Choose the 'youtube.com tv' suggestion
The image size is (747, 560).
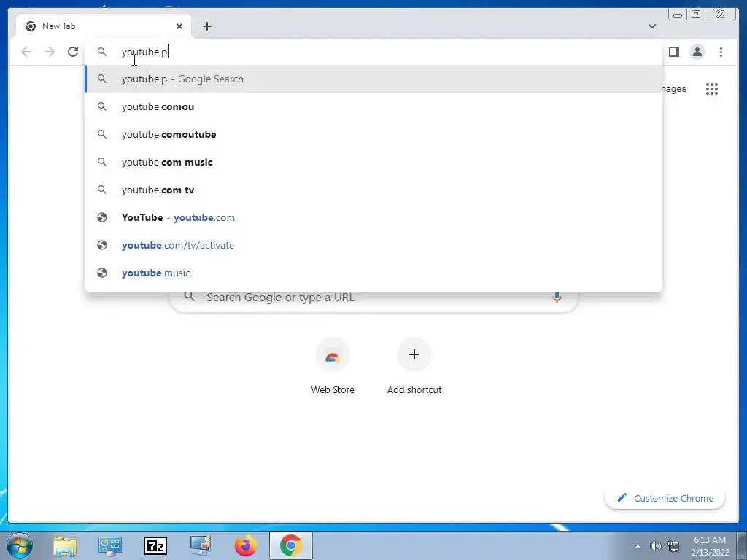click(x=373, y=190)
